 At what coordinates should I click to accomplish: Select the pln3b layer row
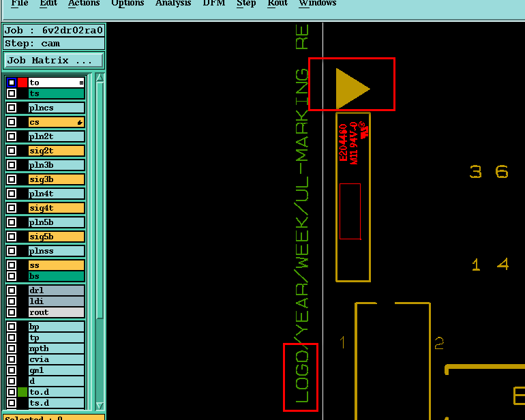(x=56, y=165)
